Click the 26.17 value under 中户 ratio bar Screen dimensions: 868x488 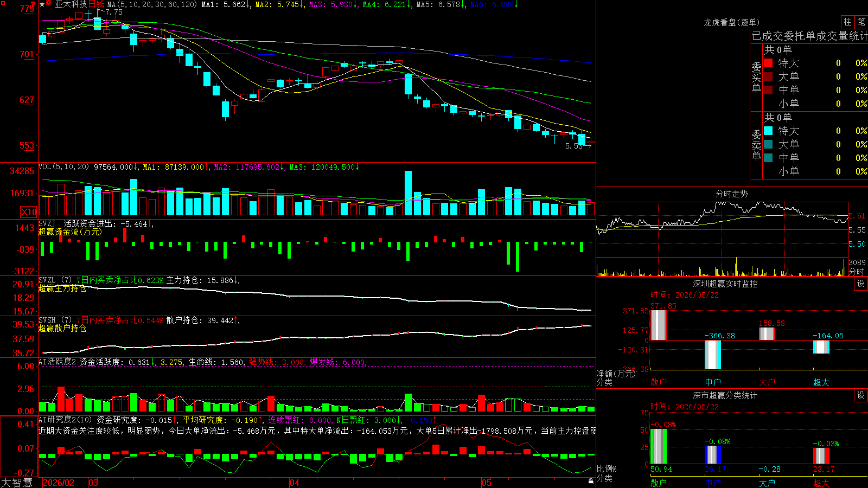[x=716, y=469]
